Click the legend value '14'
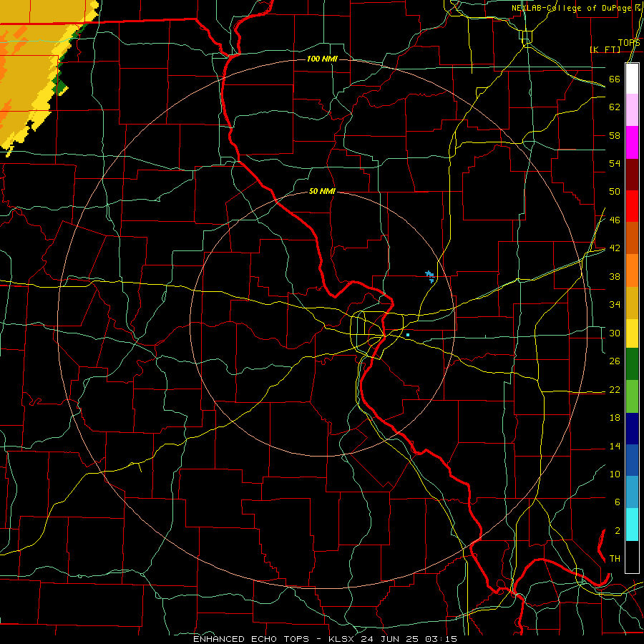The height and width of the screenshot is (644, 644). click(x=615, y=446)
